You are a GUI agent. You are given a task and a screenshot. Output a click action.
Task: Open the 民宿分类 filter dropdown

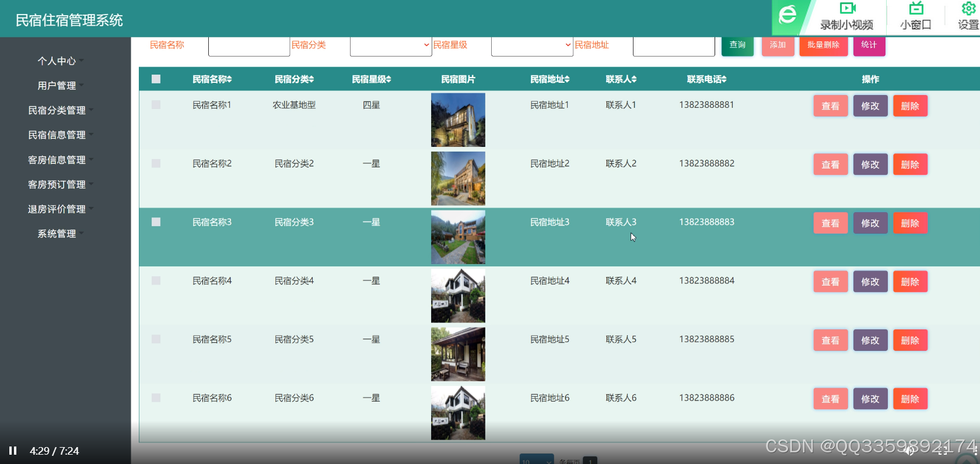(x=391, y=46)
